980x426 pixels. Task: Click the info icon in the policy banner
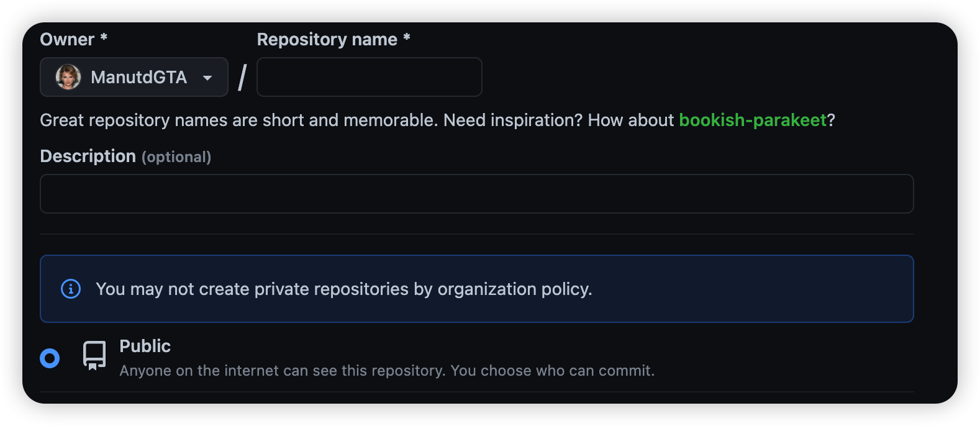[71, 289]
